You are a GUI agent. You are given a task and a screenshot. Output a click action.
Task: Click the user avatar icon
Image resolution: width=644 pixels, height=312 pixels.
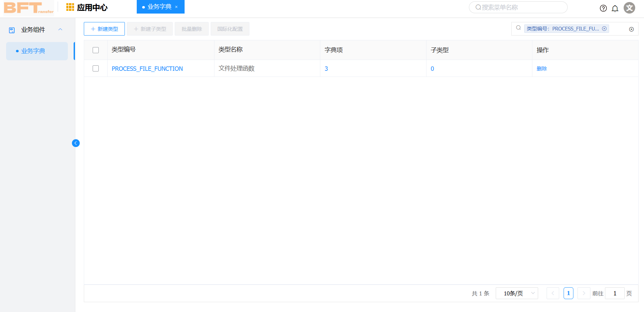tap(629, 7)
